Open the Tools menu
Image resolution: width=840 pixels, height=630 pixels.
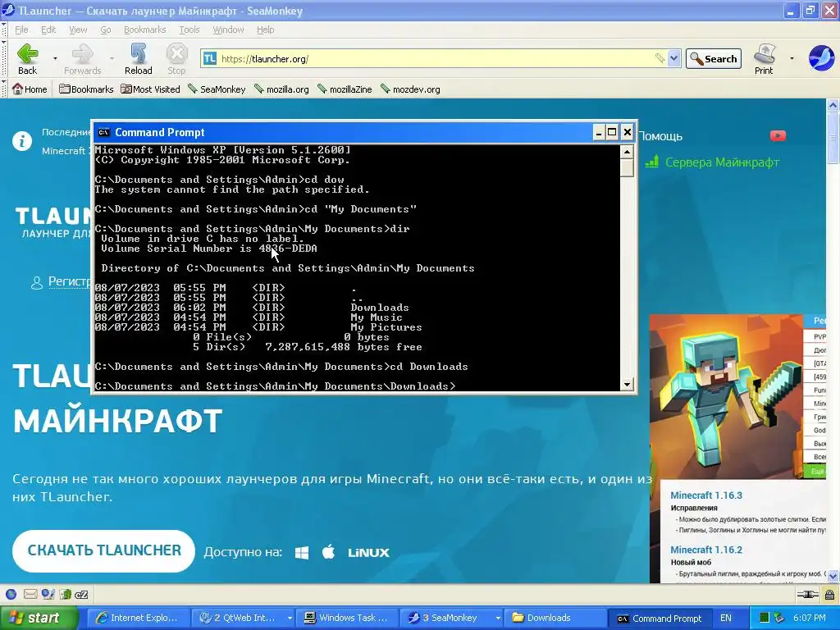(189, 30)
